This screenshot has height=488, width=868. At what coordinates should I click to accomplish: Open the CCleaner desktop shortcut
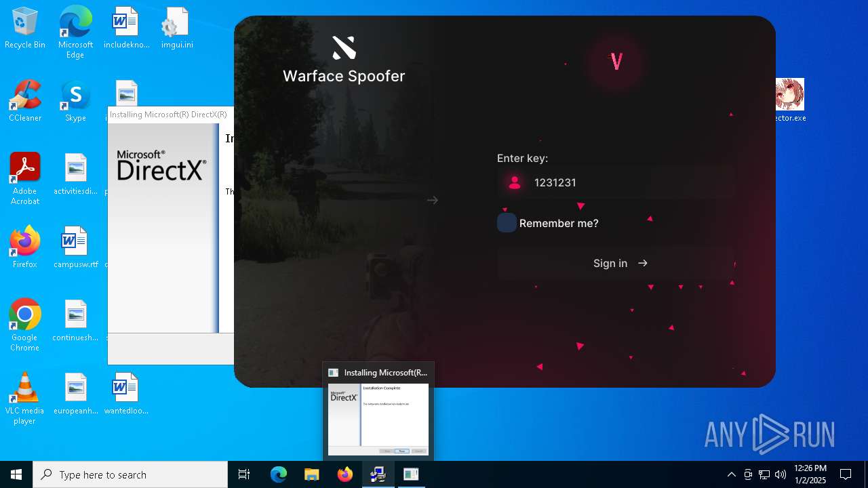[x=25, y=102]
